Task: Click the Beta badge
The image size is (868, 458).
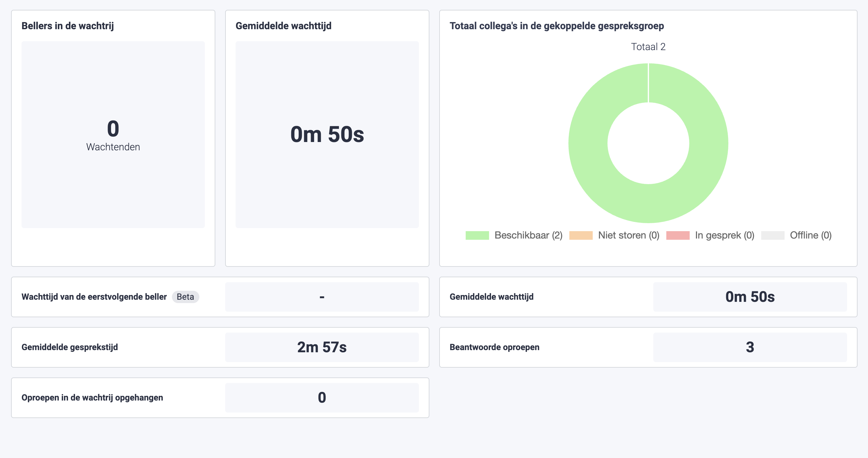Action: 185,297
